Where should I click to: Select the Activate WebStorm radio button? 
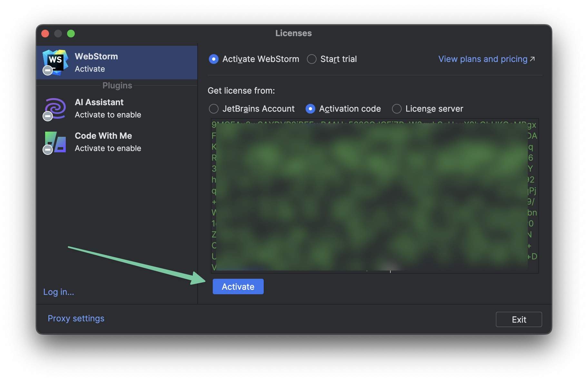214,59
